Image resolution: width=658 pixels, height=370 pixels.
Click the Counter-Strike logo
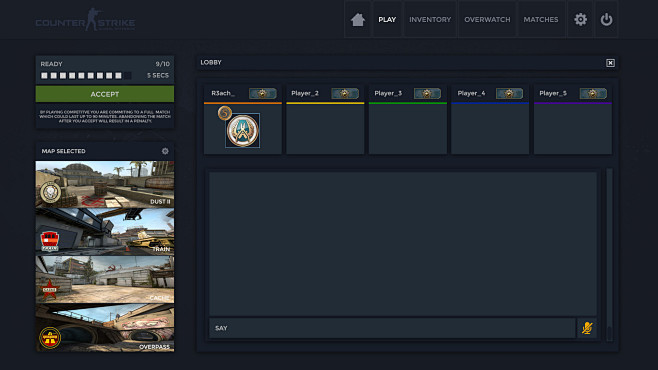[85, 20]
